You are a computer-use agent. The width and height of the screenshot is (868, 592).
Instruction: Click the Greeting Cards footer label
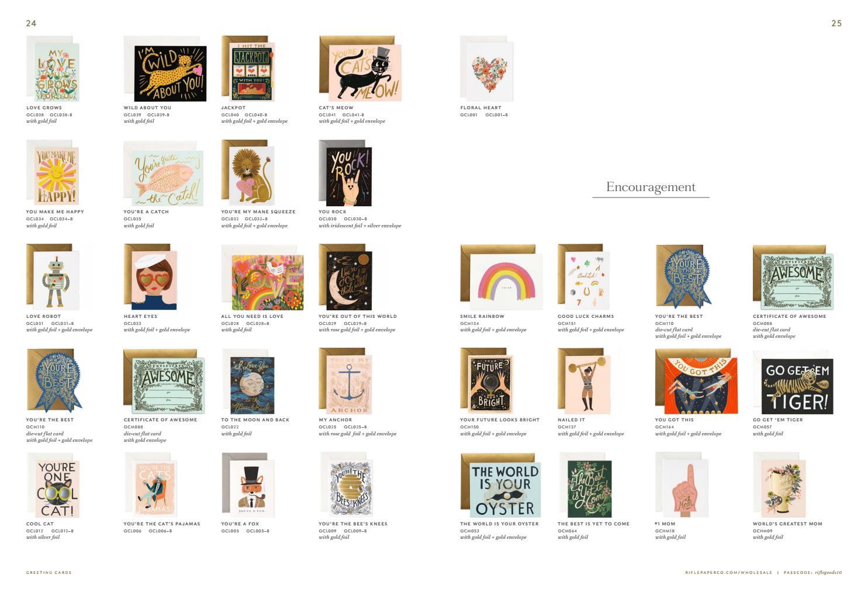click(49, 573)
